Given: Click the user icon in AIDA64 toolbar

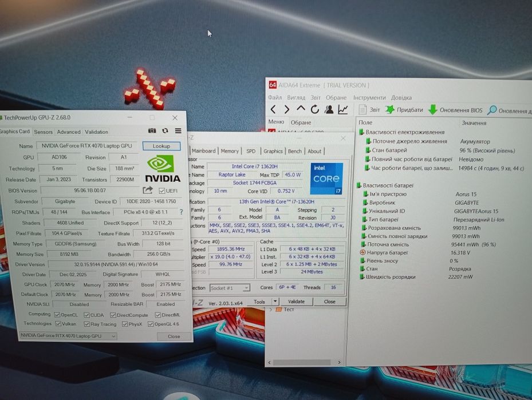Looking at the screenshot, I should click(329, 109).
